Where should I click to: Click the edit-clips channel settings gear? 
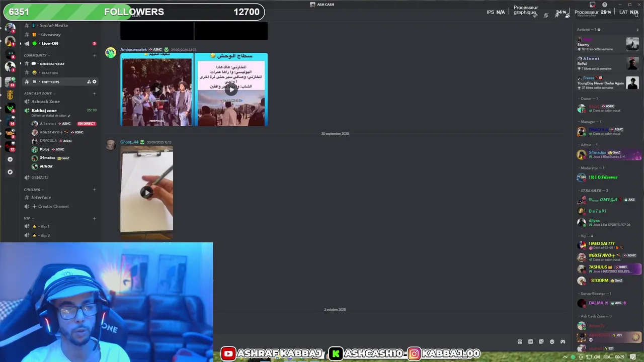click(94, 82)
